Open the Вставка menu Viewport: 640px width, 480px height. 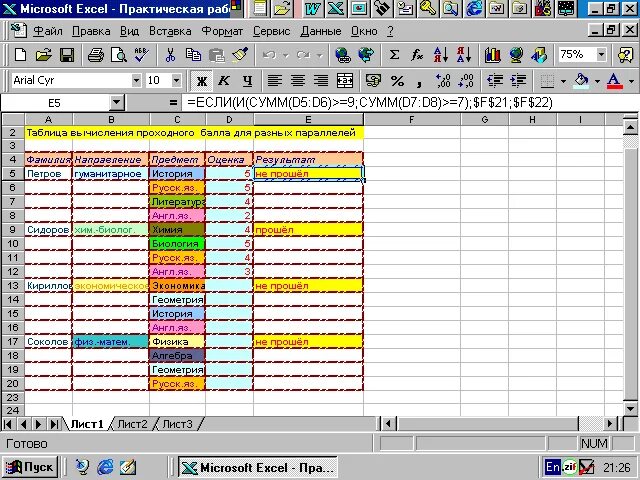click(170, 31)
